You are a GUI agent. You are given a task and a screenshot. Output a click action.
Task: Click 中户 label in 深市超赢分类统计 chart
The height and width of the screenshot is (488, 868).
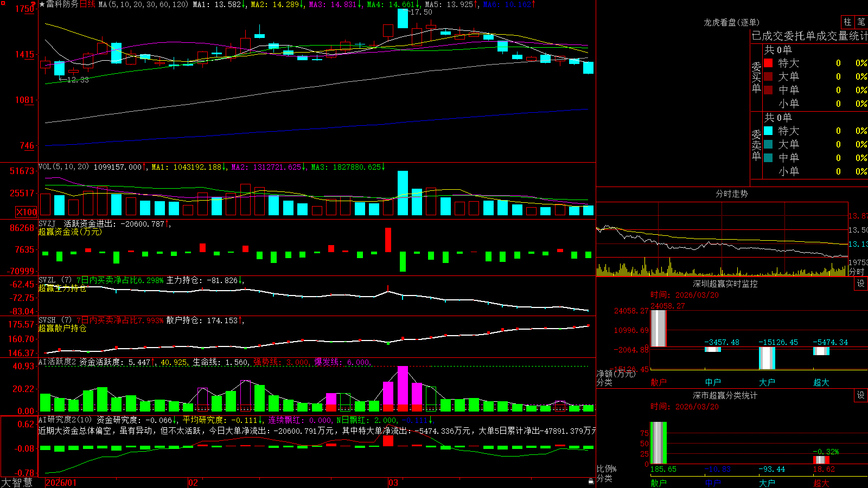pos(713,483)
